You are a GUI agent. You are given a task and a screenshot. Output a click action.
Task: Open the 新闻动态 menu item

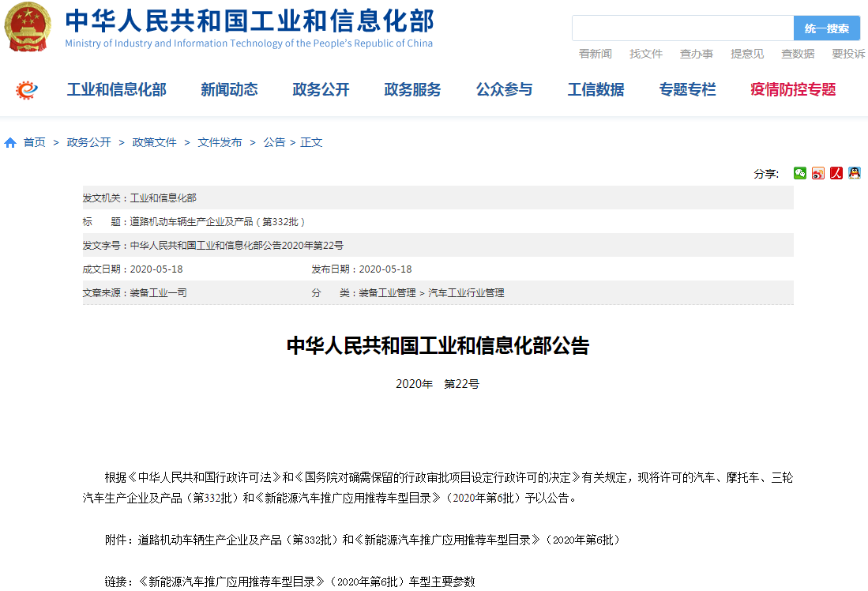pyautogui.click(x=229, y=90)
